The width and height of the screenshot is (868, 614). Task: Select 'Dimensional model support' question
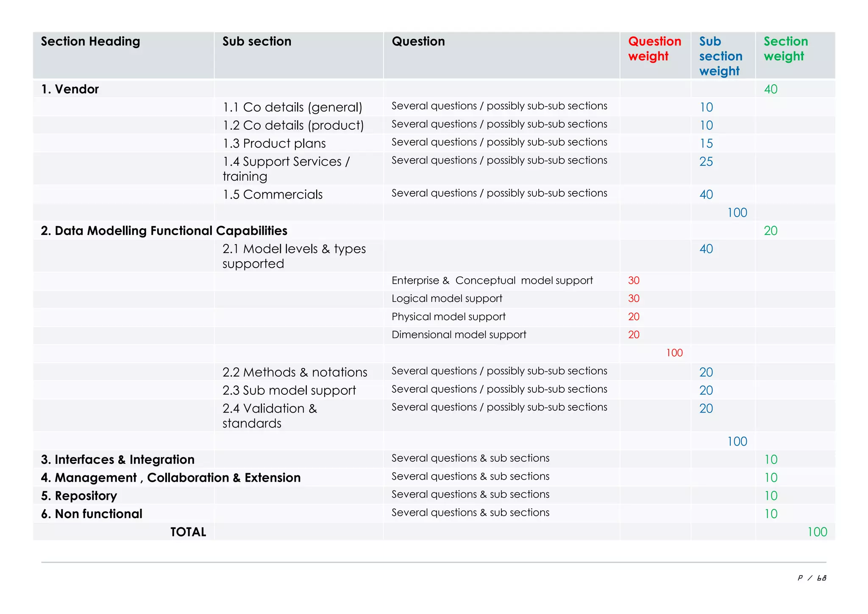click(459, 335)
